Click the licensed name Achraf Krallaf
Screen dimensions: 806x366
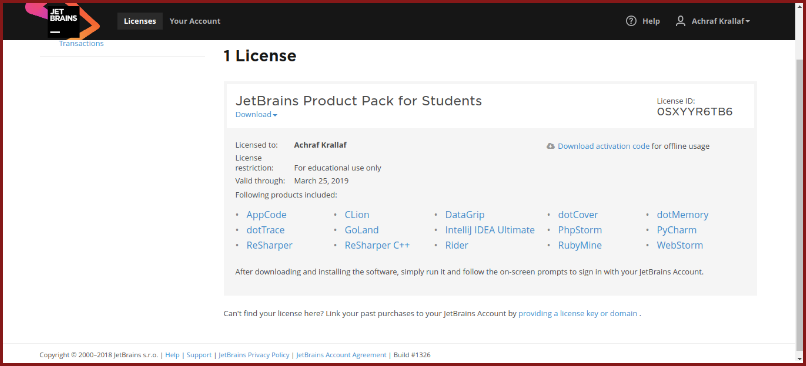point(320,145)
